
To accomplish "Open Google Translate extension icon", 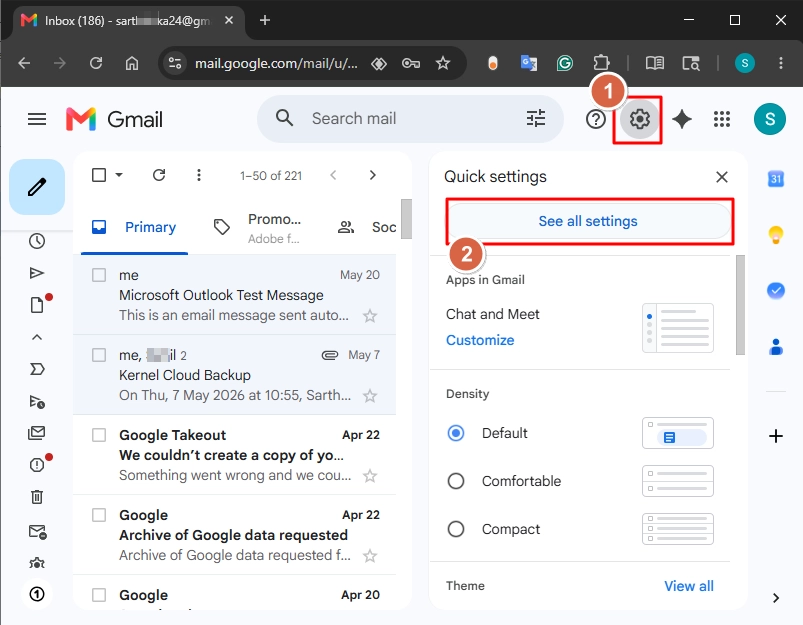I will [529, 63].
